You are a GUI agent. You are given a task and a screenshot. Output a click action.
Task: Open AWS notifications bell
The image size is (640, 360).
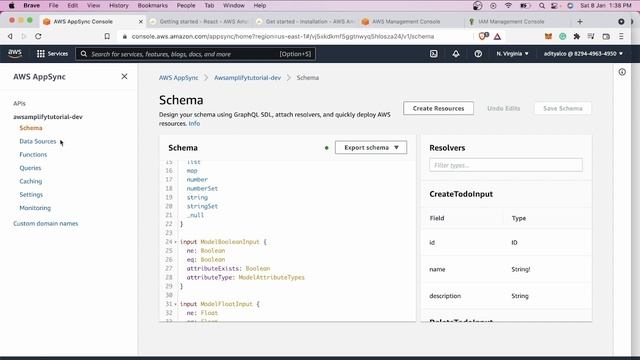coord(456,53)
